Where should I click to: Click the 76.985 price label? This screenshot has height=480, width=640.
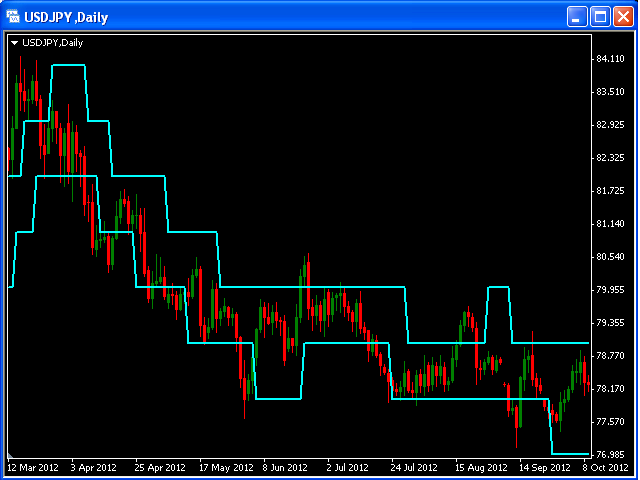[610, 455]
